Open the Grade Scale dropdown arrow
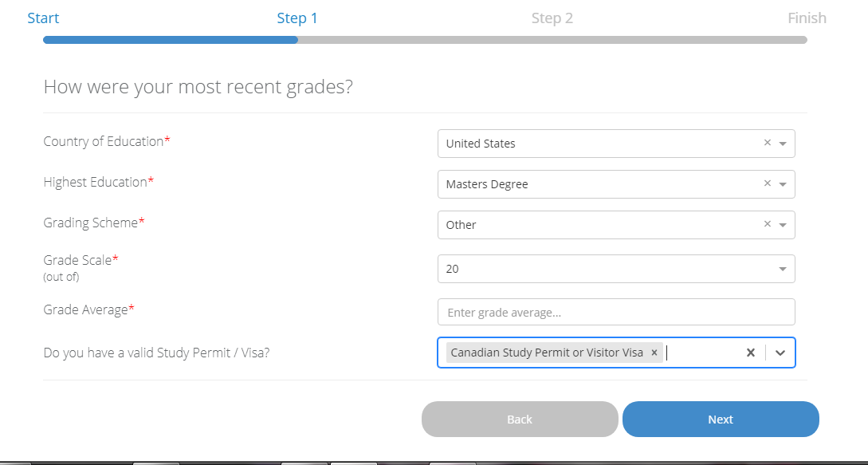868x465 pixels. (783, 269)
